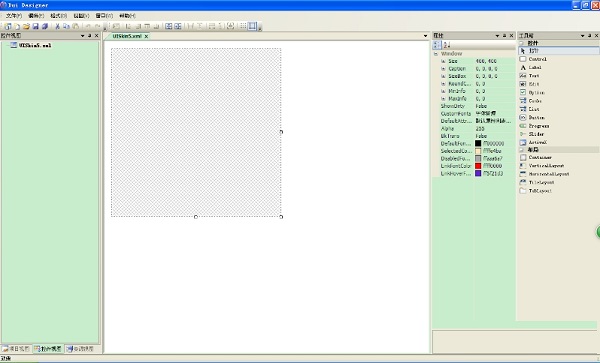The width and height of the screenshot is (600, 363).
Task: Click the red LinkFontColor swatch
Action: coord(478,166)
